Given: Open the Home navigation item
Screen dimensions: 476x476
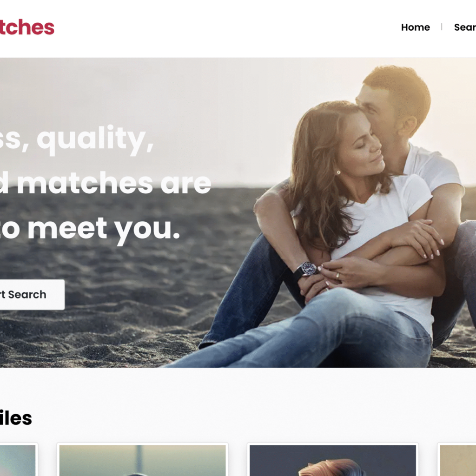Looking at the screenshot, I should coord(415,27).
